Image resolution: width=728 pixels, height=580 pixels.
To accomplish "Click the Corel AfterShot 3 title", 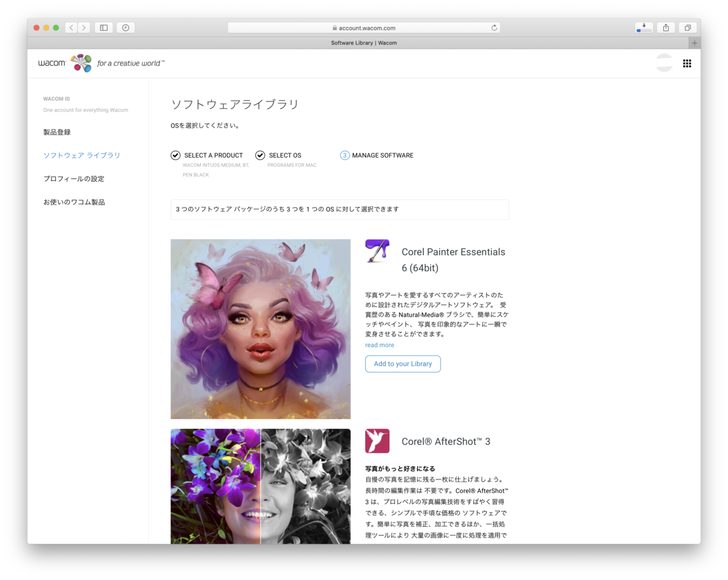I will [x=446, y=442].
